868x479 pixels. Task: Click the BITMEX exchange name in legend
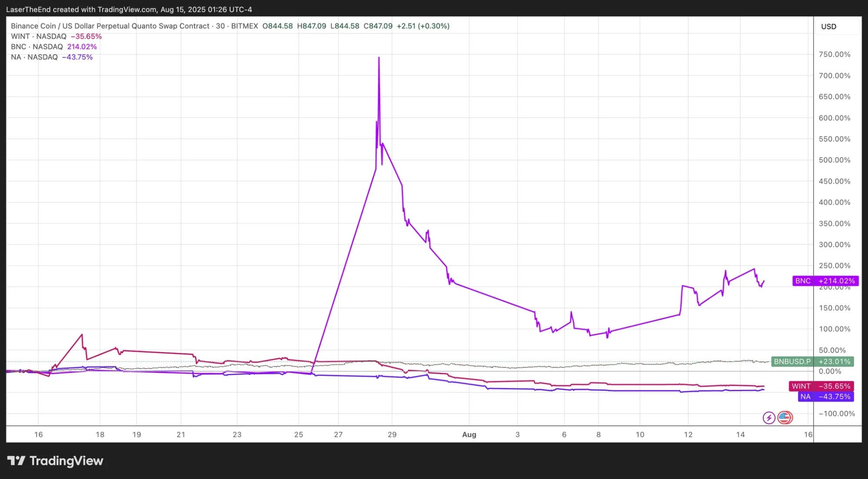[x=244, y=26]
